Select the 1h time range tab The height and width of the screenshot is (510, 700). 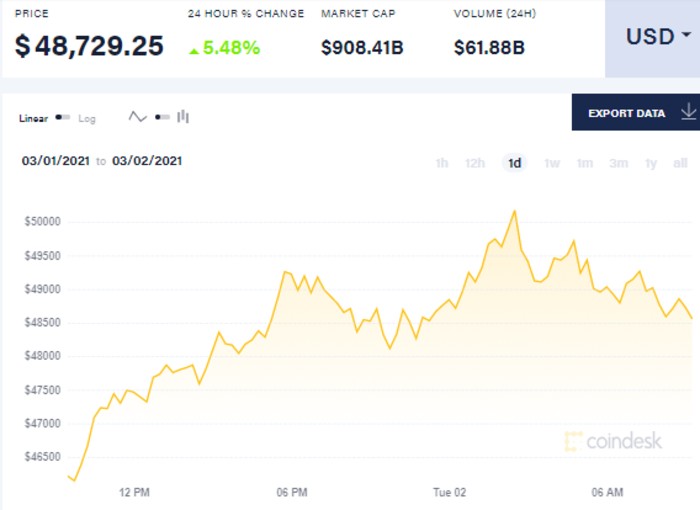point(442,163)
